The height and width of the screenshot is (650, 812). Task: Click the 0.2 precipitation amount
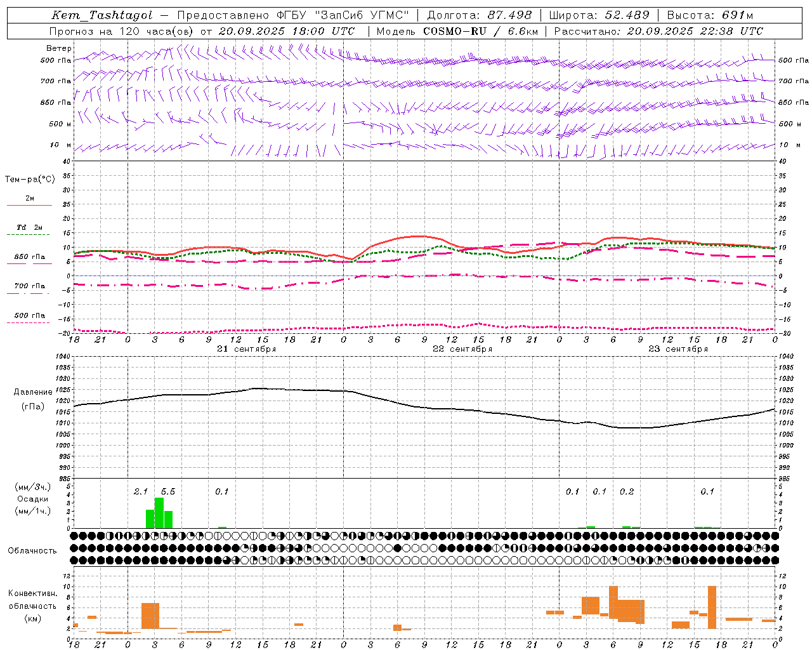(x=627, y=492)
